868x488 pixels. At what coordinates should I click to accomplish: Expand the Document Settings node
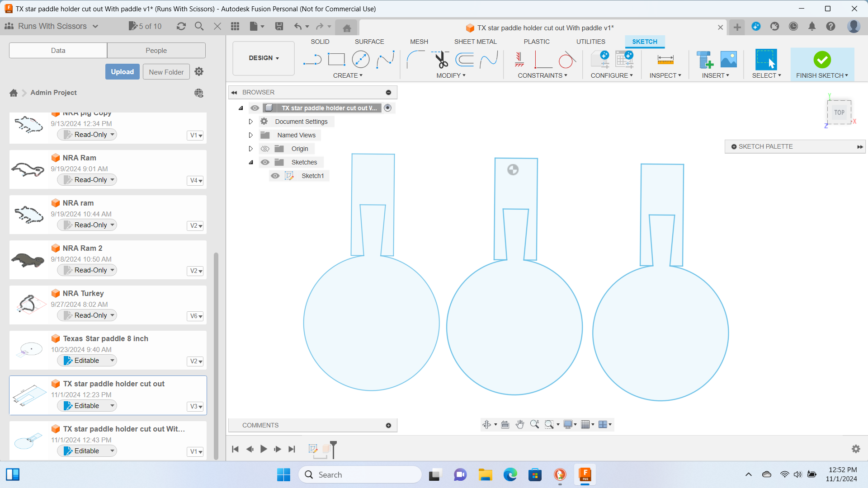click(251, 122)
